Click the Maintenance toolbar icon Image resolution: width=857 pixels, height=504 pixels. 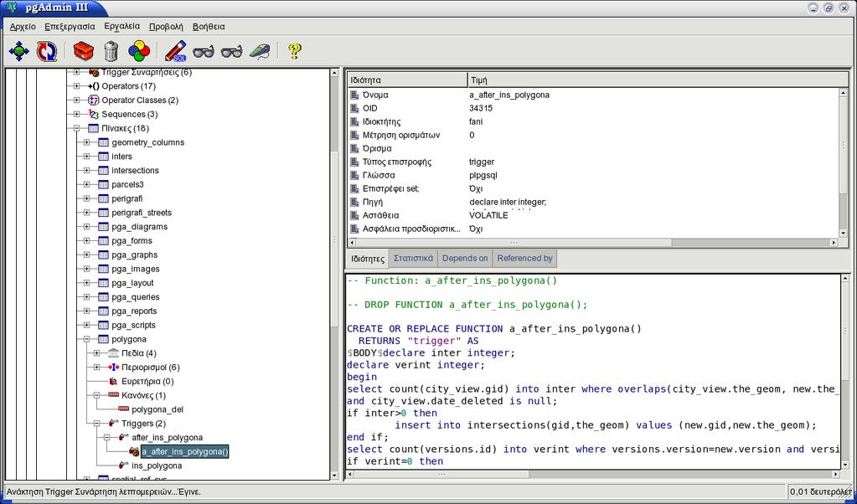point(260,51)
